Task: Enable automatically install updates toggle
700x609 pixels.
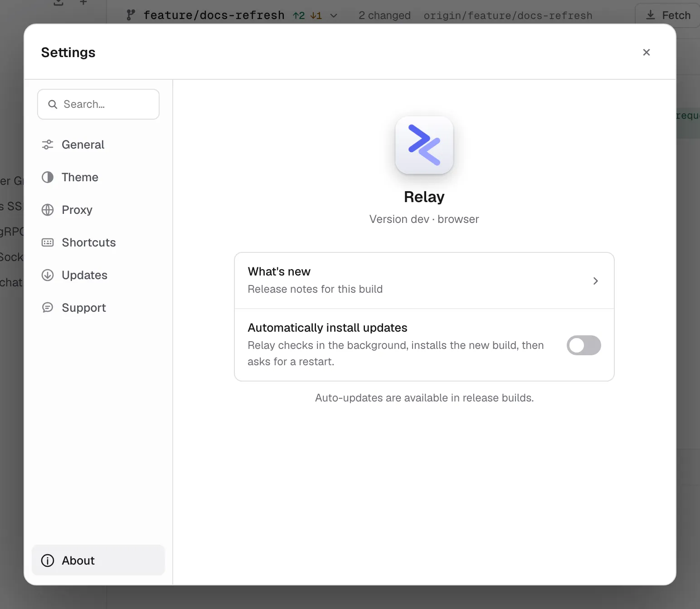Action: coord(584,345)
